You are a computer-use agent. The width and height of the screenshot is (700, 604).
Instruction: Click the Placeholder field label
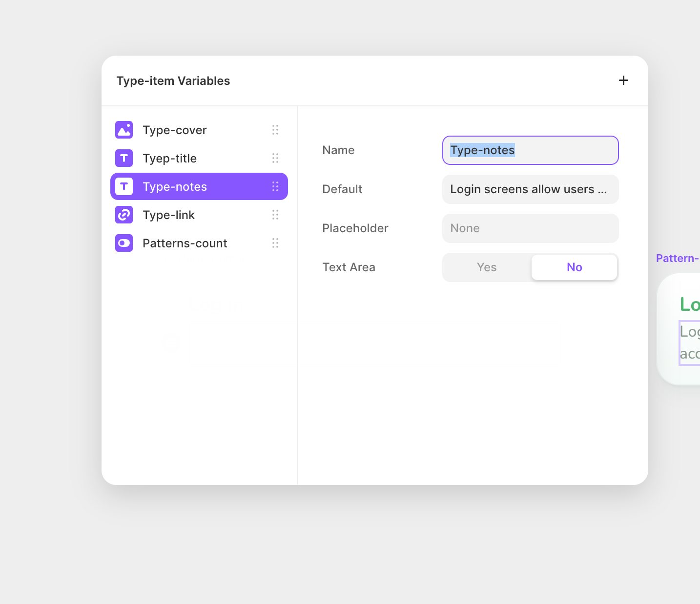pyautogui.click(x=355, y=228)
